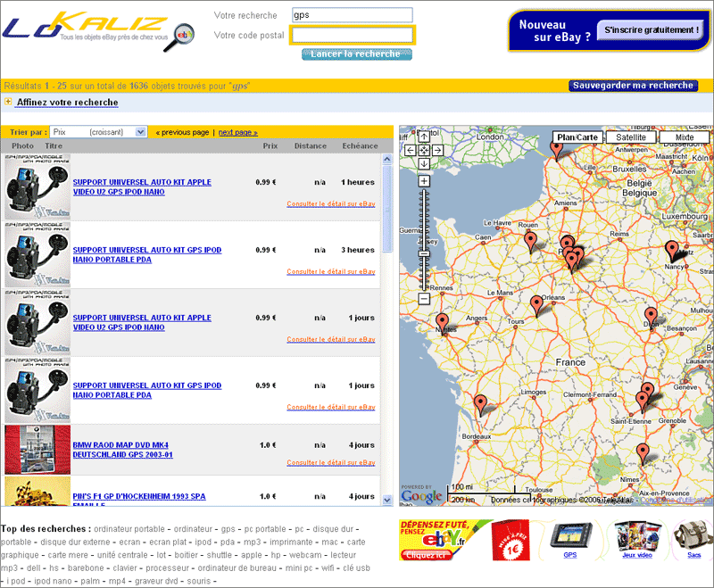This screenshot has height=588, width=714.
Task: Pan the map up with arrow
Action: tap(424, 137)
